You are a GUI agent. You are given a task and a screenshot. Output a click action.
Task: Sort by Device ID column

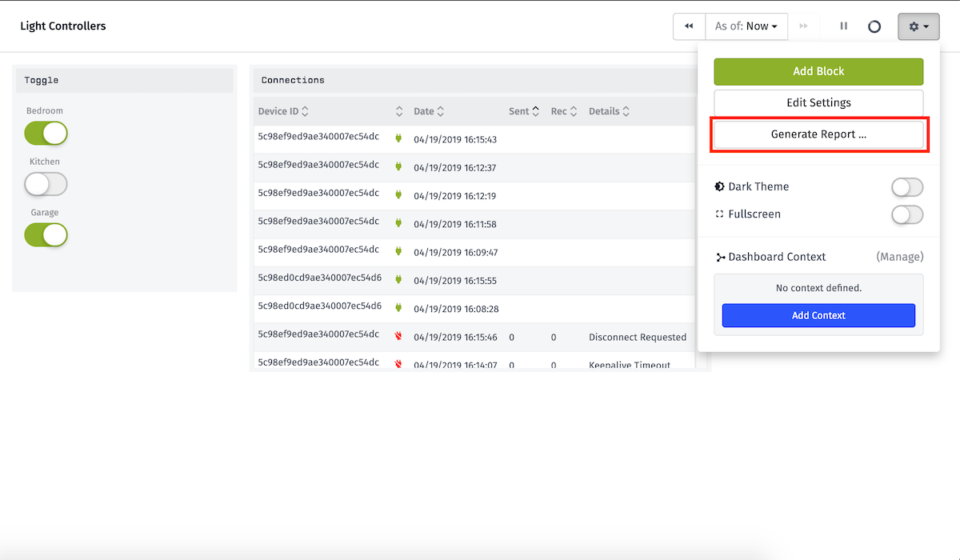click(283, 111)
